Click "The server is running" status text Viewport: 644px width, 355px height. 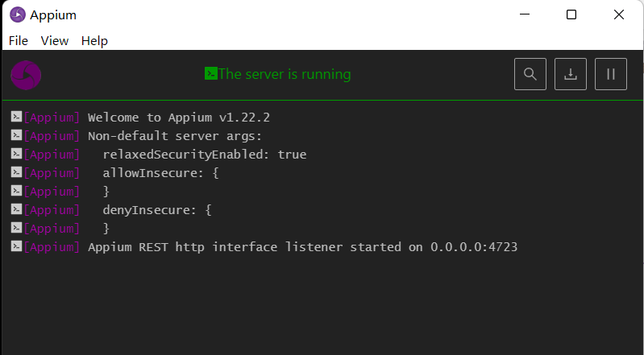[285, 74]
